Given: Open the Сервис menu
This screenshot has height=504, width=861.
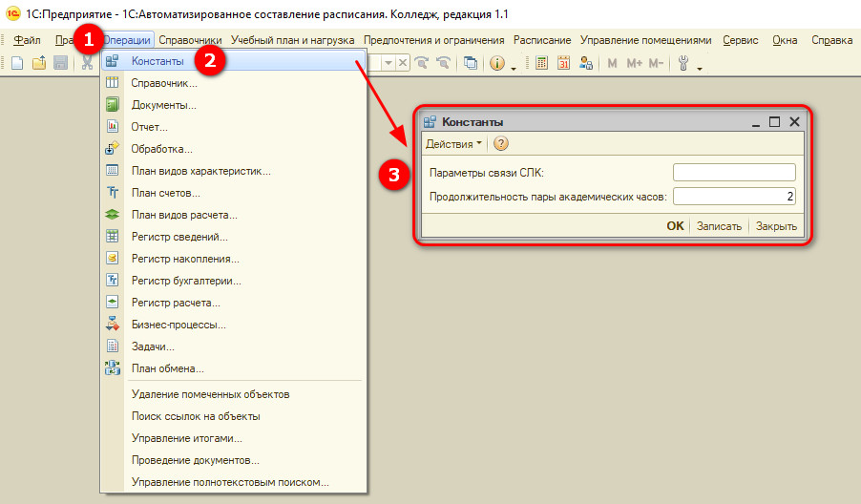Looking at the screenshot, I should click(x=740, y=40).
